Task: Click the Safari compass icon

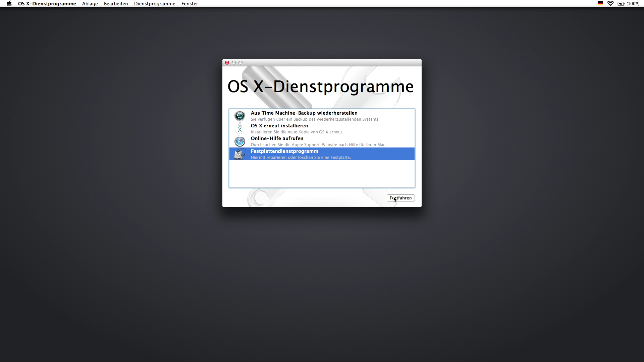Action: pyautogui.click(x=239, y=141)
